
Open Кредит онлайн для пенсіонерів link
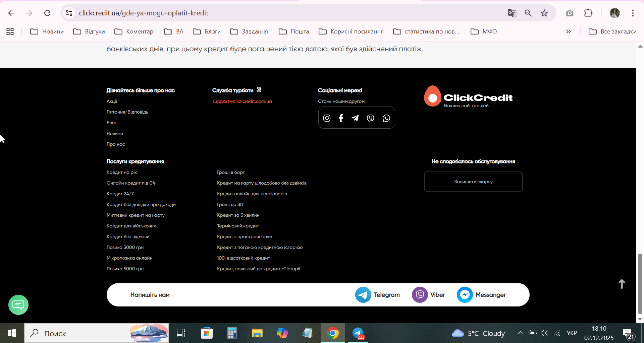[252, 194]
